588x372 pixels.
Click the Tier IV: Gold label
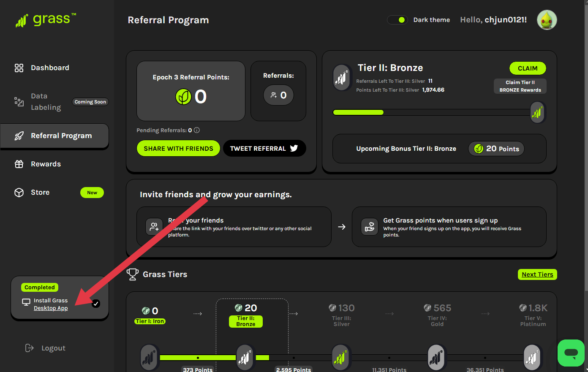click(x=437, y=321)
